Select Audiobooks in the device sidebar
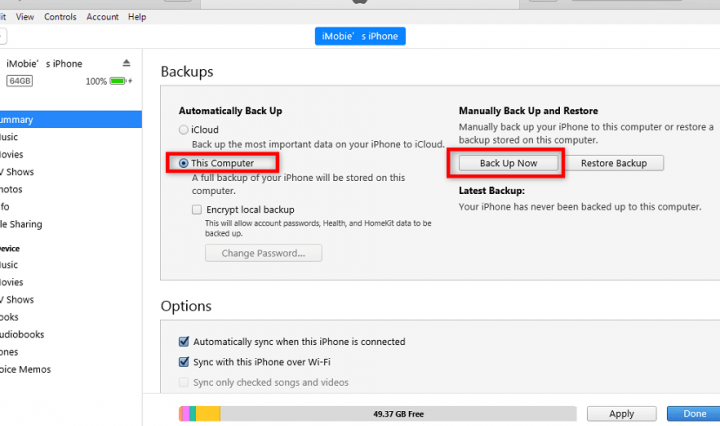This screenshot has width=720, height=426. coord(22,335)
